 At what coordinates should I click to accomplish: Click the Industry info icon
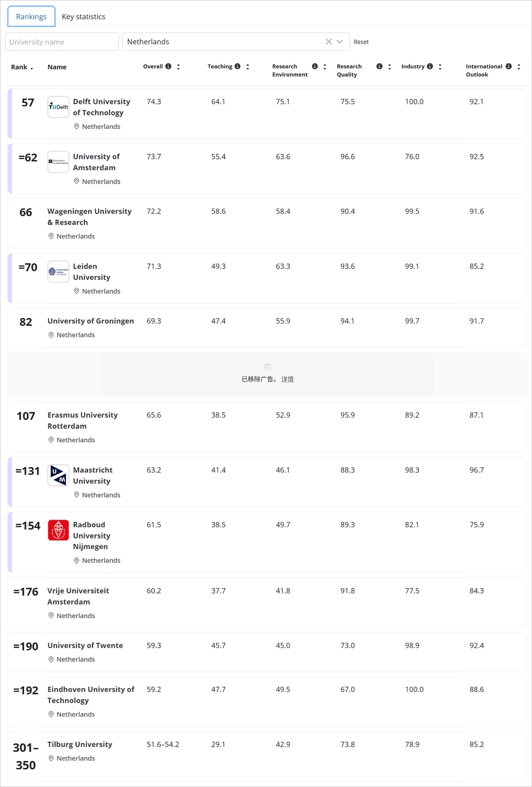[430, 67]
